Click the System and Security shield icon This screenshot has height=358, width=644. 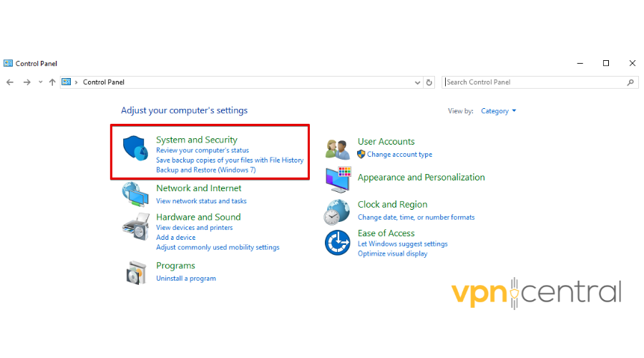tap(135, 149)
